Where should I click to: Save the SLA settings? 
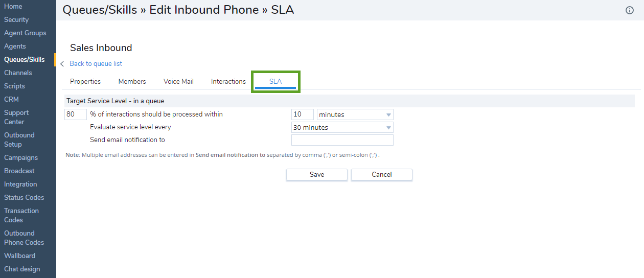317,174
